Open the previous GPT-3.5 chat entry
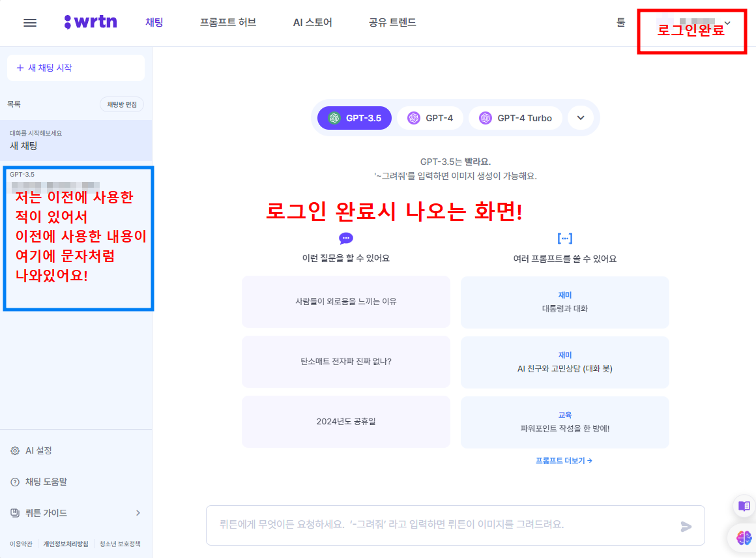The width and height of the screenshot is (756, 558). click(x=78, y=238)
